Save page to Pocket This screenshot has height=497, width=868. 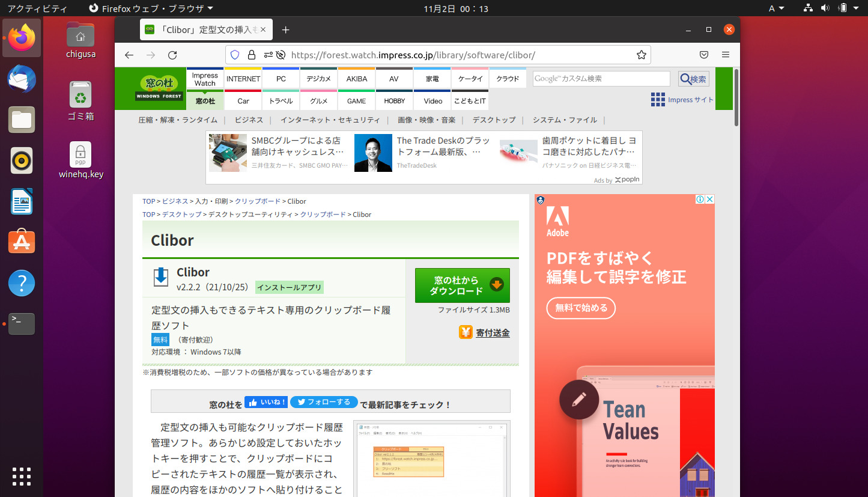[704, 55]
